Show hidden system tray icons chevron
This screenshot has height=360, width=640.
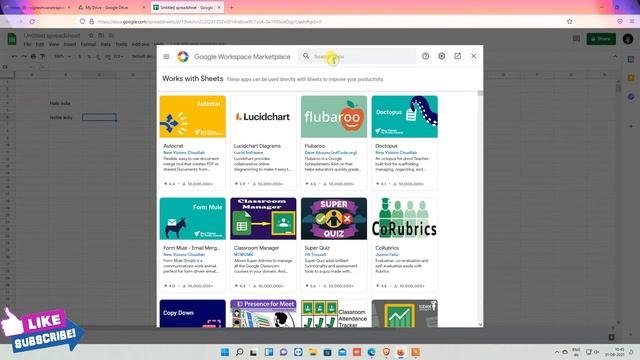(556, 352)
